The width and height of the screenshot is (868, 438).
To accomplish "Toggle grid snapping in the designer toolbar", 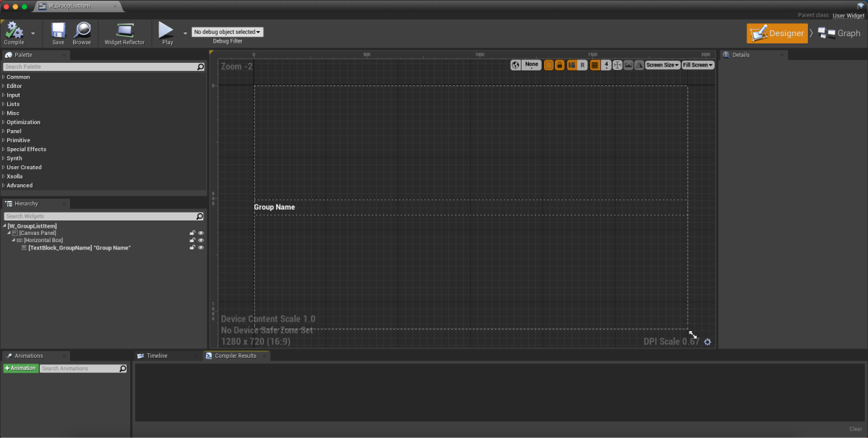I will click(x=595, y=65).
